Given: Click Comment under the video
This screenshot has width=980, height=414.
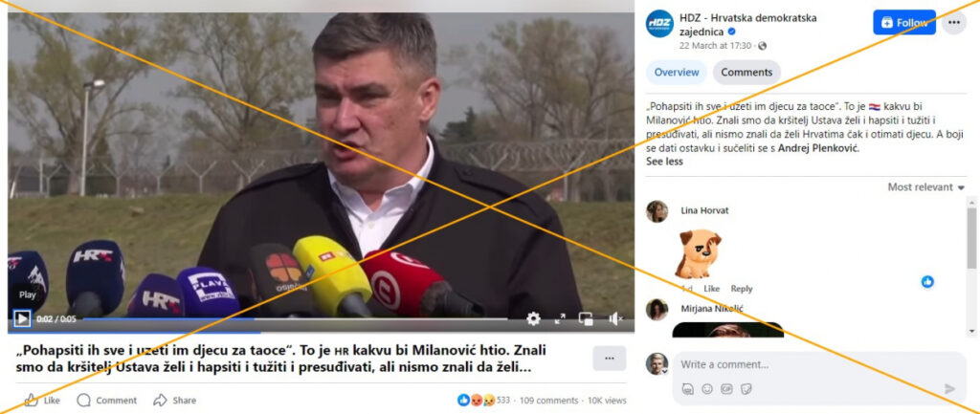Looking at the screenshot, I should point(107,401).
